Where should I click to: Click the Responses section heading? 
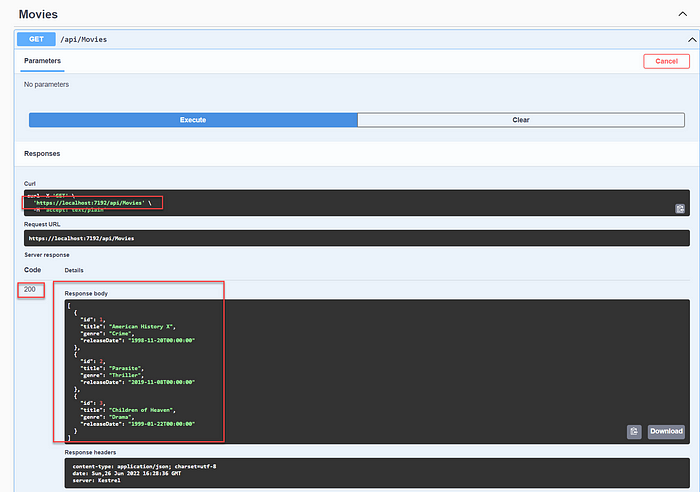(42, 154)
